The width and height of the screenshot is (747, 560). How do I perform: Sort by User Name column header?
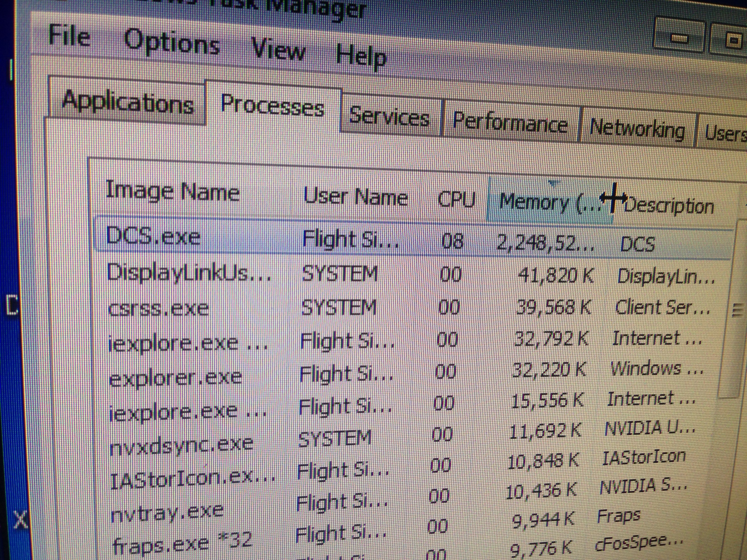[x=356, y=197]
